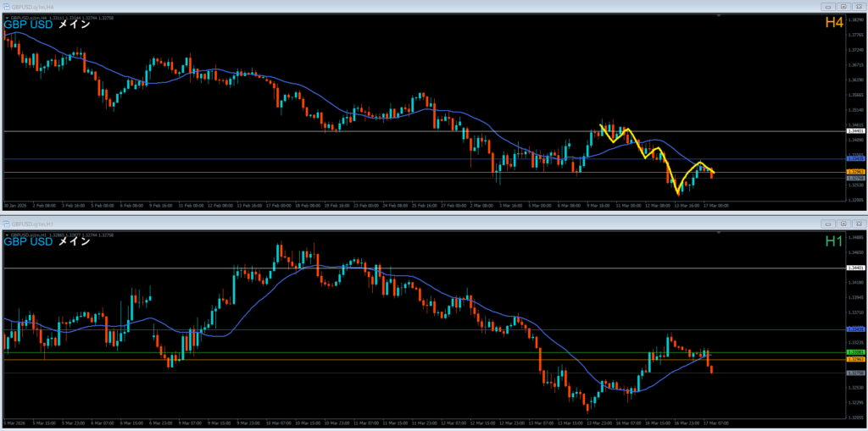Click the GBPUSD.oj1m,H4 window title bar

pyautogui.click(x=339, y=6)
